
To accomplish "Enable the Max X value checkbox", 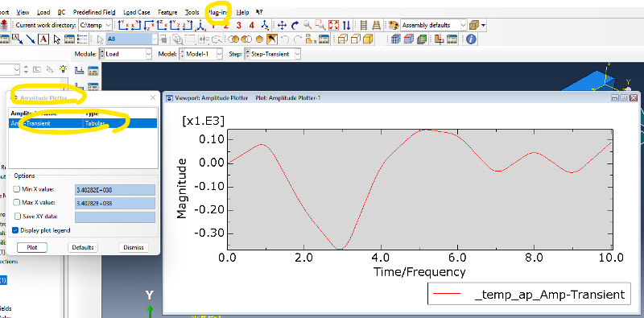I will [17, 203].
